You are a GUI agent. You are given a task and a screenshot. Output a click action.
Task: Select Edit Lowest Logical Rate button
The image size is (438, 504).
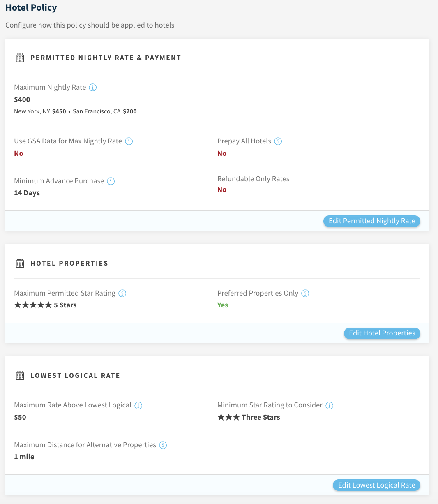(377, 485)
